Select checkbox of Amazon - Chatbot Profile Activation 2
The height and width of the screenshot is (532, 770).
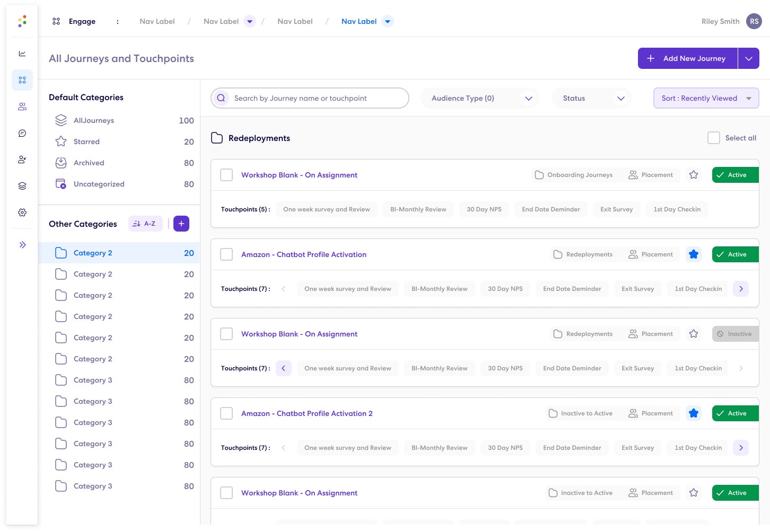[226, 413]
